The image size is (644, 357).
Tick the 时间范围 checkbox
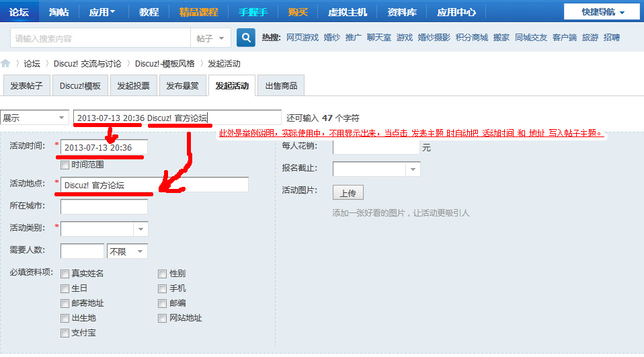click(65, 165)
